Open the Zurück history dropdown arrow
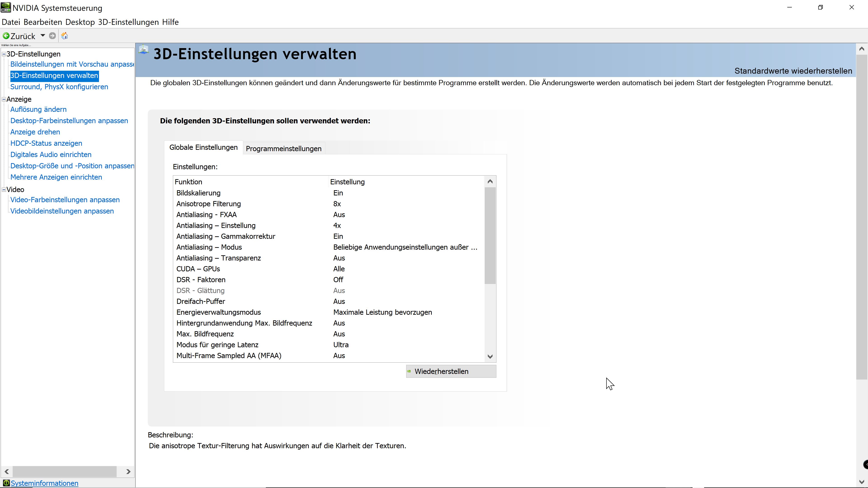The image size is (868, 488). coord(43,35)
